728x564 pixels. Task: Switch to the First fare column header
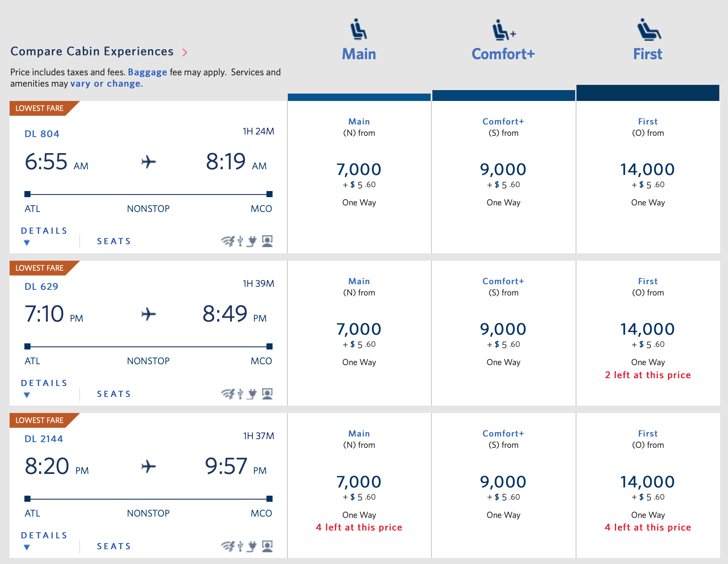tap(647, 54)
